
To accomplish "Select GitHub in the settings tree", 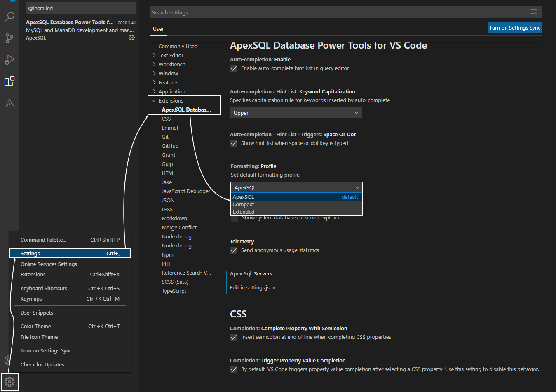I will (x=170, y=146).
